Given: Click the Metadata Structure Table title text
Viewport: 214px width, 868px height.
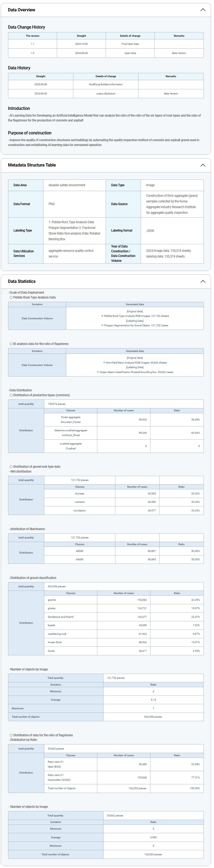Looking at the screenshot, I should [32, 165].
